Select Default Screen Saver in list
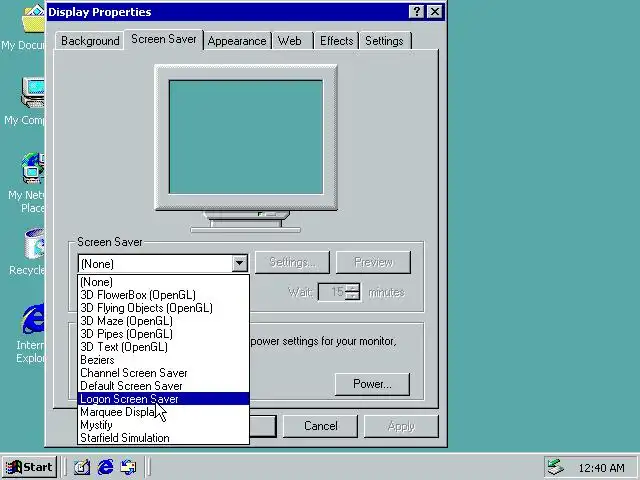The image size is (640, 480). (163, 386)
